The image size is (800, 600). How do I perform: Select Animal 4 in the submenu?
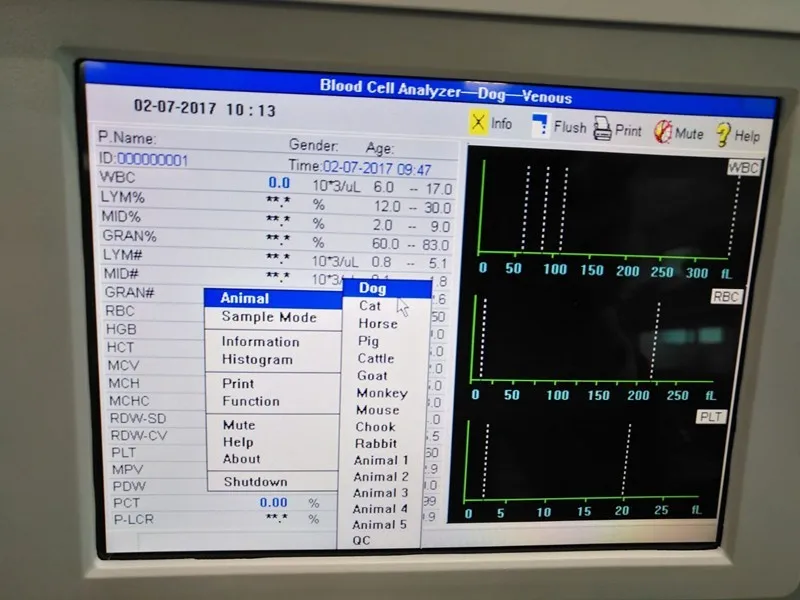tap(380, 509)
